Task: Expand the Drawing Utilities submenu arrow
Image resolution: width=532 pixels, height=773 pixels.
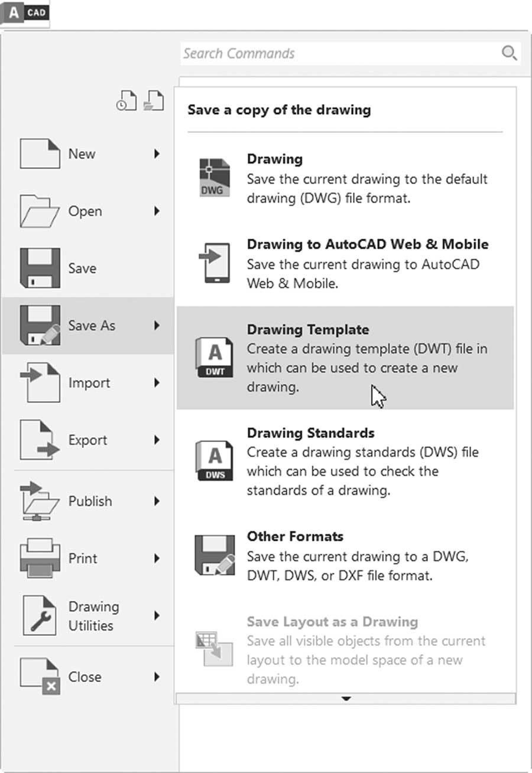Action: tap(157, 616)
